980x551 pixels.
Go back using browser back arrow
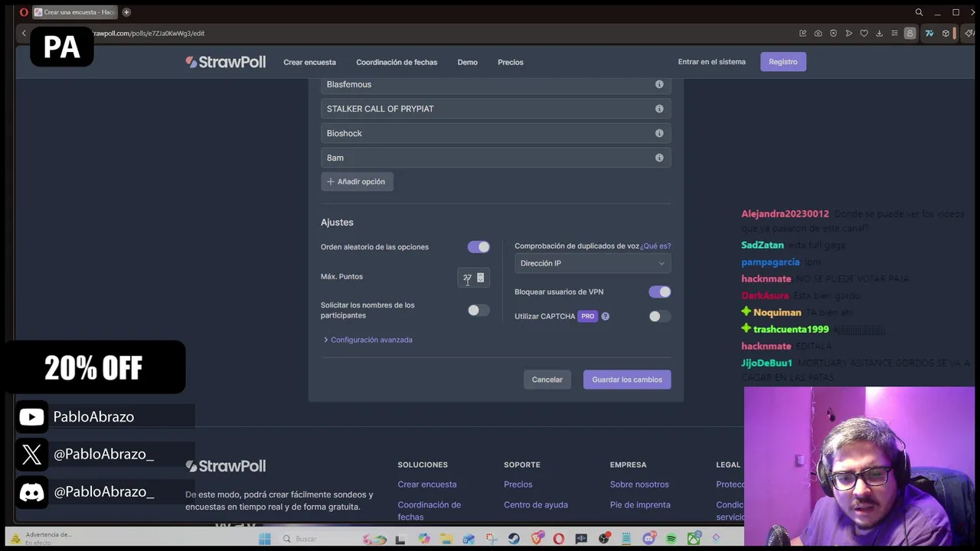click(x=24, y=33)
